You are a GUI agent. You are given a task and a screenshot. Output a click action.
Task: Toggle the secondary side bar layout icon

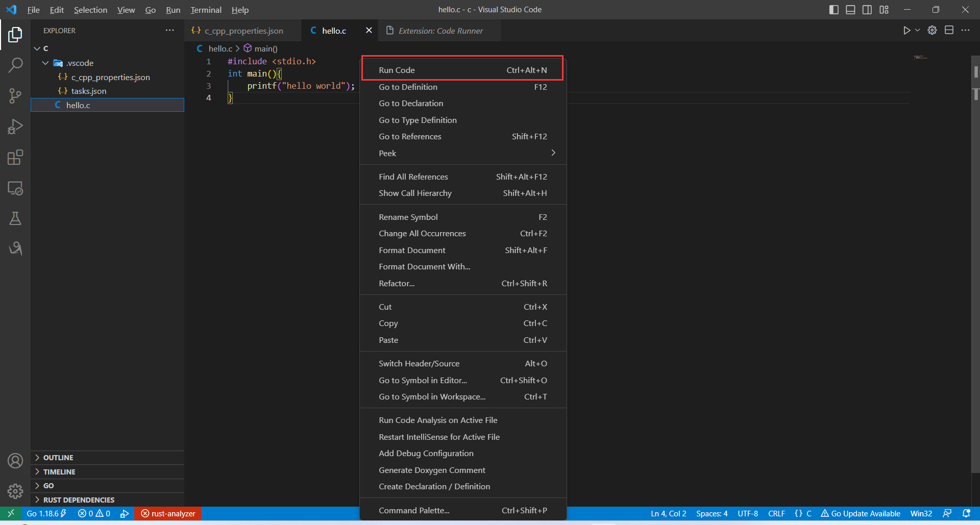[867, 10]
